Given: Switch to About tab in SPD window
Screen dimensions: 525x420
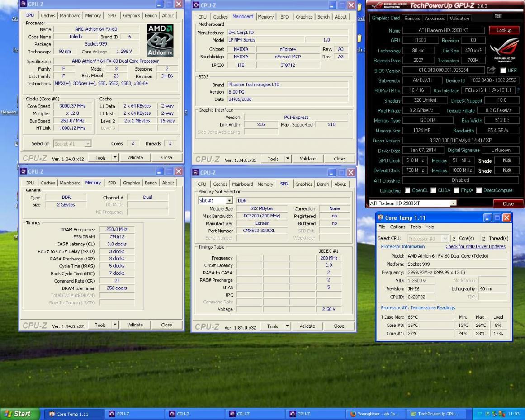Looking at the screenshot, I should [341, 184].
